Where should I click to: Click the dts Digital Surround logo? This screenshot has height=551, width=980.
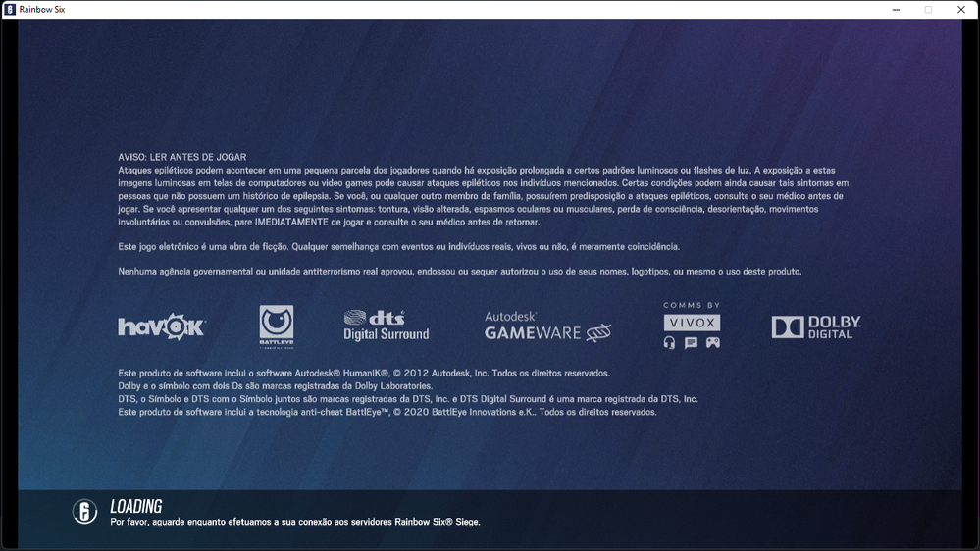point(386,325)
